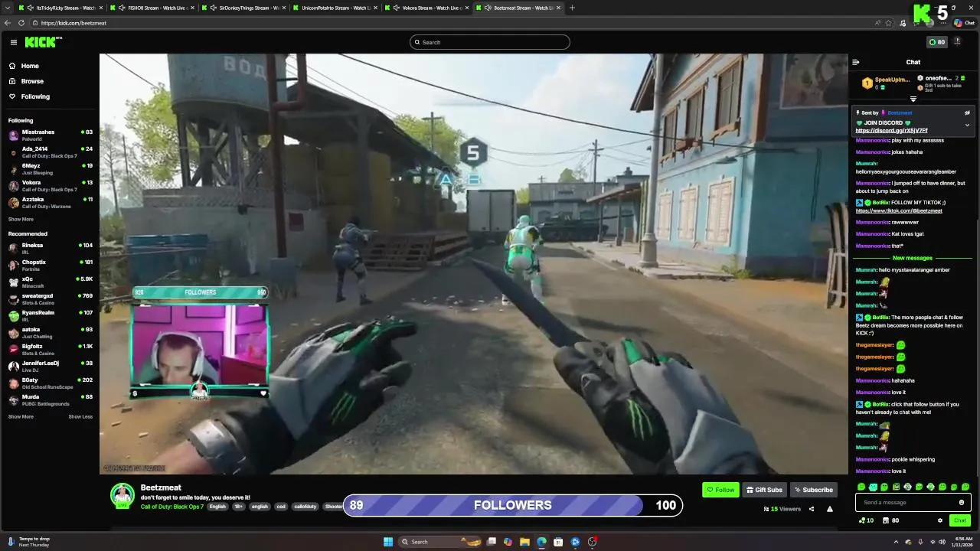
Task: Switch to FISHO8 Stream browser tab
Action: [151, 8]
